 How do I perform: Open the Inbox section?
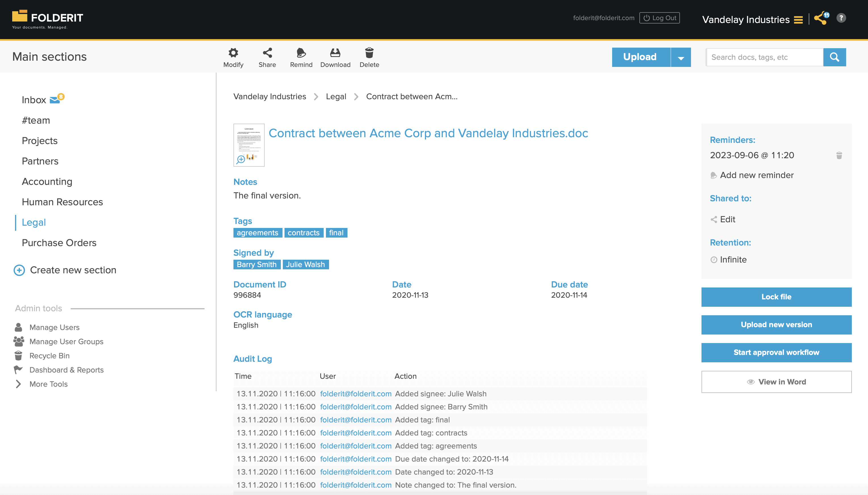(x=34, y=100)
